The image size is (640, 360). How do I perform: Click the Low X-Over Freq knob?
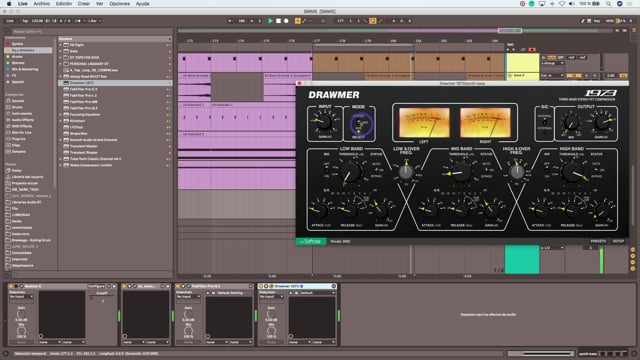tap(406, 171)
